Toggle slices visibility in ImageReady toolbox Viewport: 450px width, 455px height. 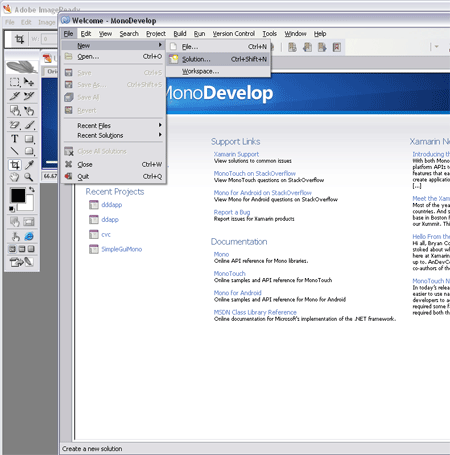29,222
